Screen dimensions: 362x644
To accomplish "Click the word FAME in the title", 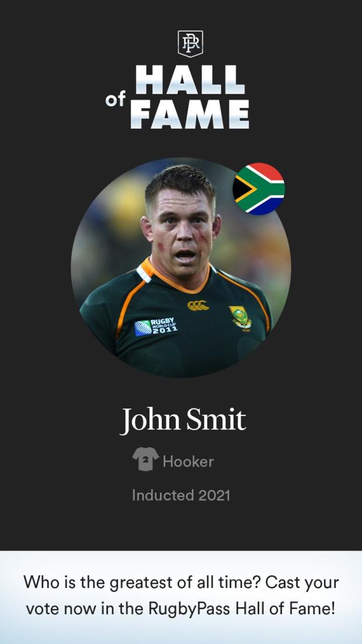I will coord(190,114).
